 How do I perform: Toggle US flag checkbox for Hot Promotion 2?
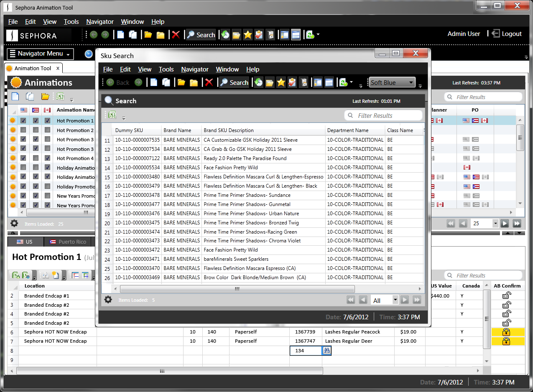(x=23, y=130)
